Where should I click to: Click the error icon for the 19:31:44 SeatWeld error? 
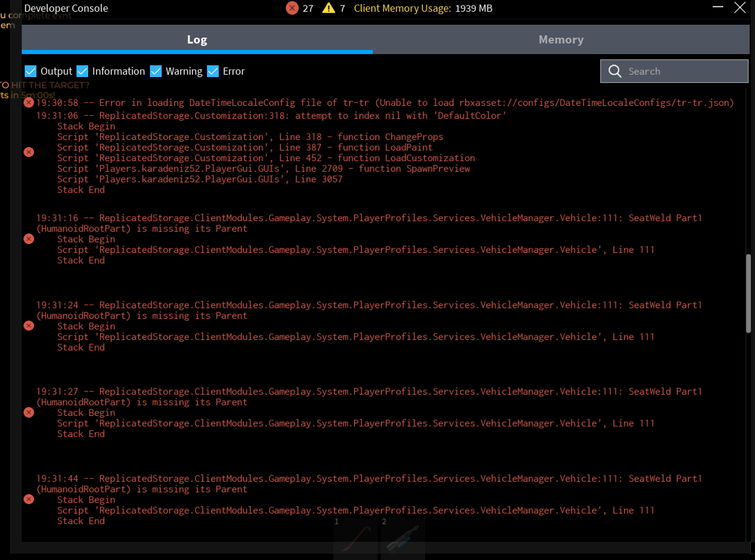click(x=28, y=499)
